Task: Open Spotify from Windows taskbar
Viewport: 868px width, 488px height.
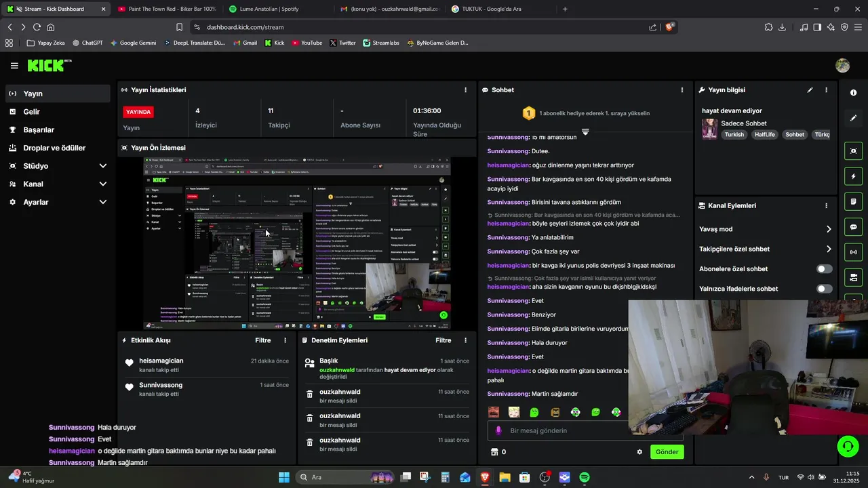Action: [x=585, y=477]
